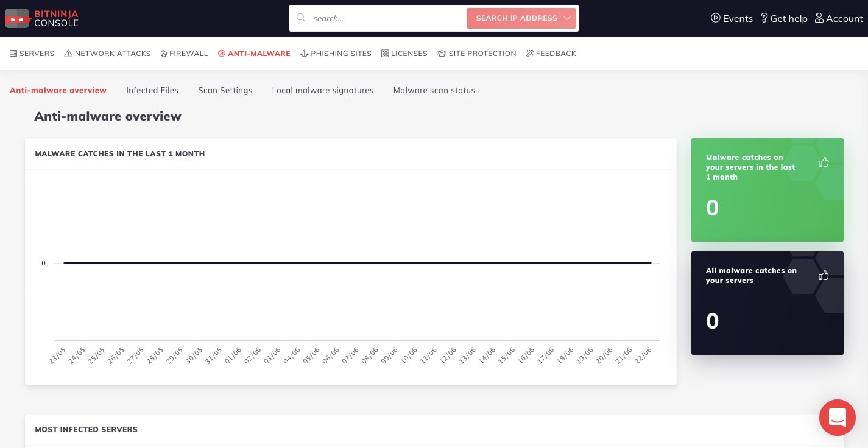Viewport: 868px width, 448px height.
Task: Switch to Local malware signatures tab
Action: [x=323, y=90]
